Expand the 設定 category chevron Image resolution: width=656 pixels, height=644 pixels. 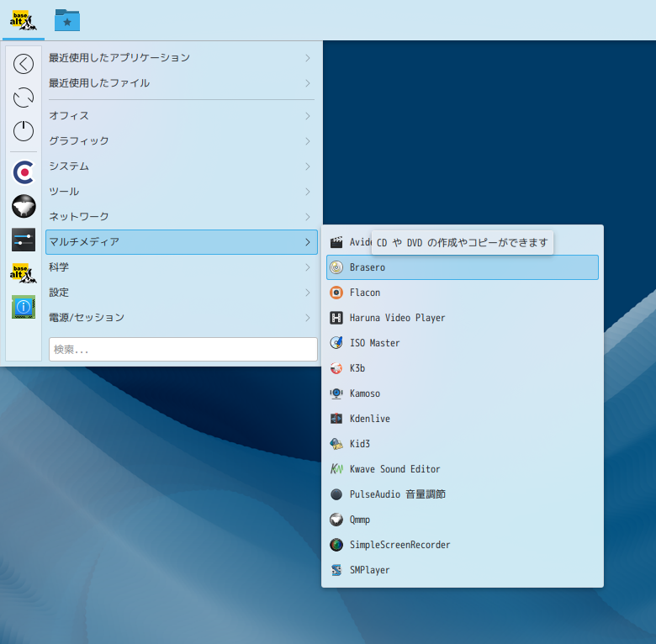pyautogui.click(x=308, y=293)
